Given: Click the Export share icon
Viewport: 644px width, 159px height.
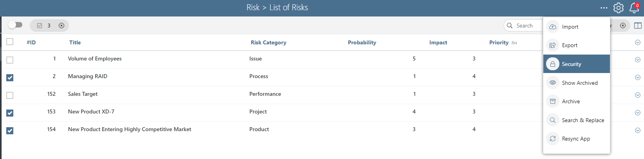Looking at the screenshot, I should (x=553, y=45).
